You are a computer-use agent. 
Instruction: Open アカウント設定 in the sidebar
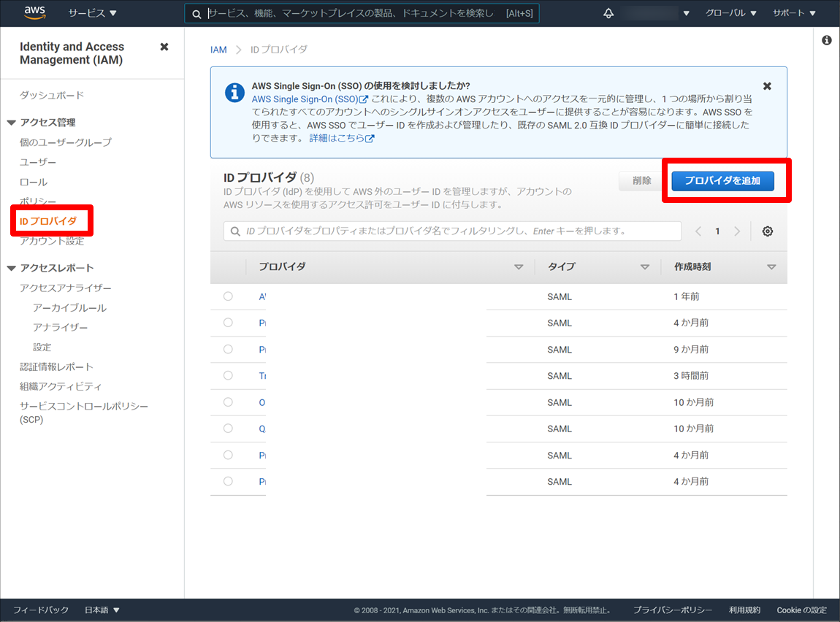pyautogui.click(x=52, y=241)
